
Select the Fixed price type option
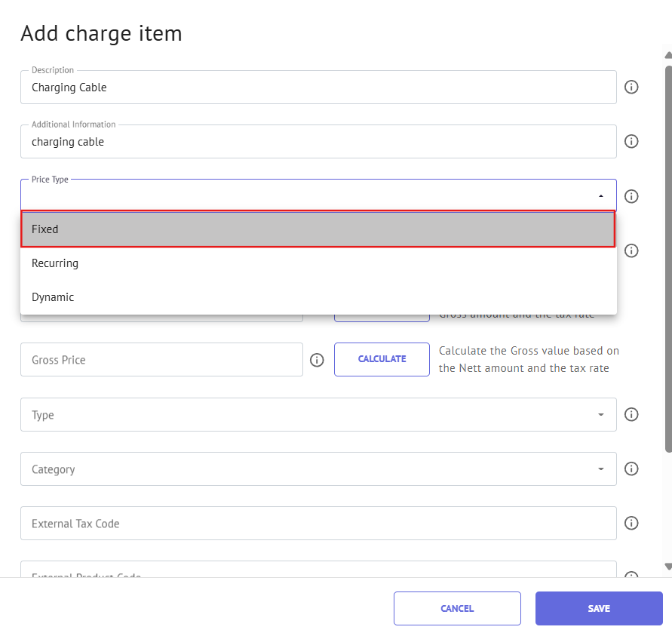318,229
